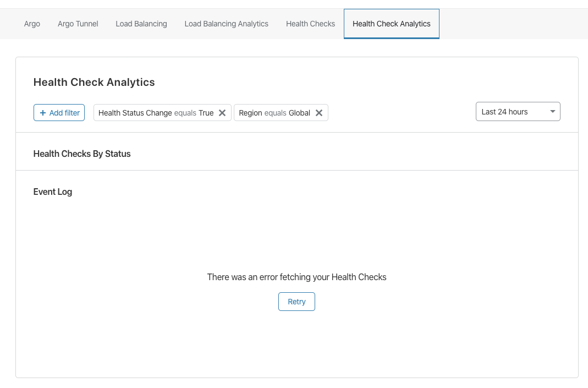Click the Health Checks By Status heading
588x388 pixels.
pos(82,154)
